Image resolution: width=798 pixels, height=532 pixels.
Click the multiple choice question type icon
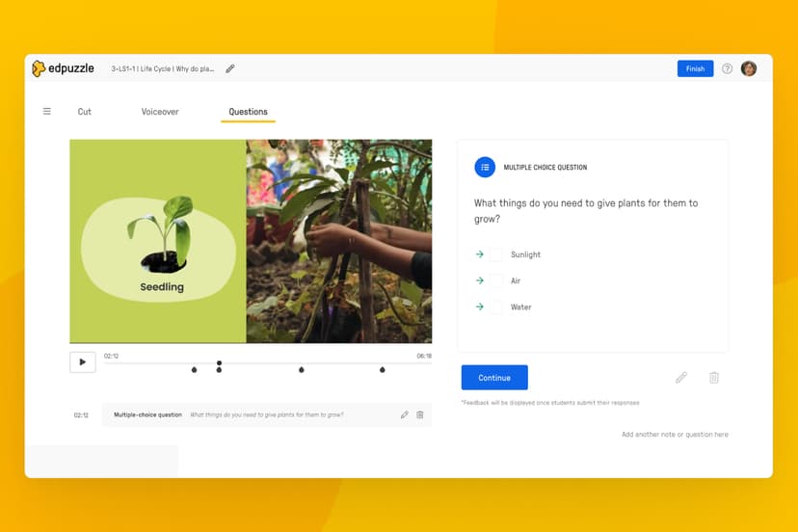coord(485,167)
